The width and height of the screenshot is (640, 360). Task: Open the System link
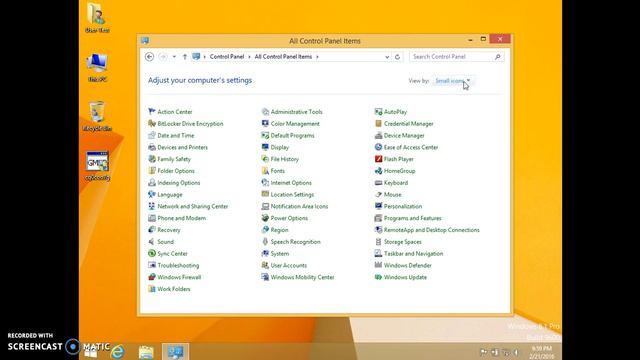(280, 253)
